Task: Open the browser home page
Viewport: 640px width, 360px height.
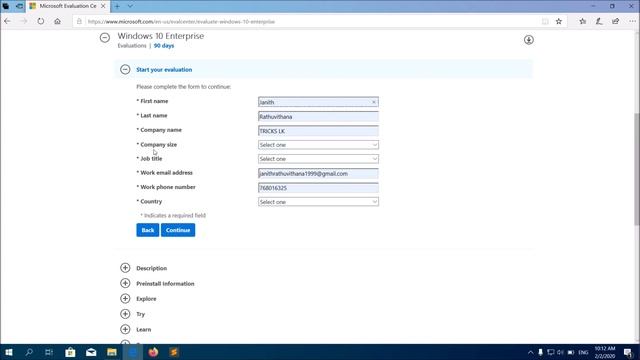Action: point(57,21)
